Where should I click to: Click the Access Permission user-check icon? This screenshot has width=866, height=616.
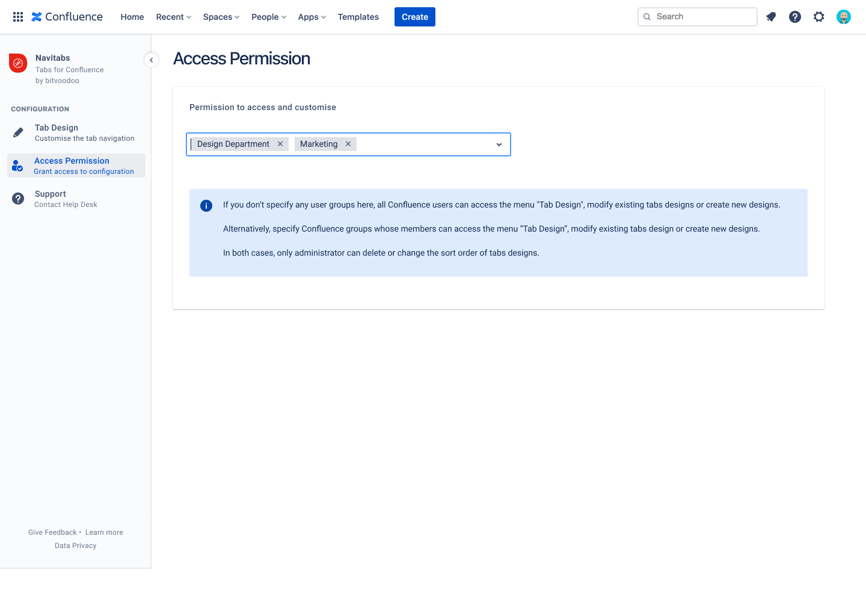pyautogui.click(x=17, y=165)
